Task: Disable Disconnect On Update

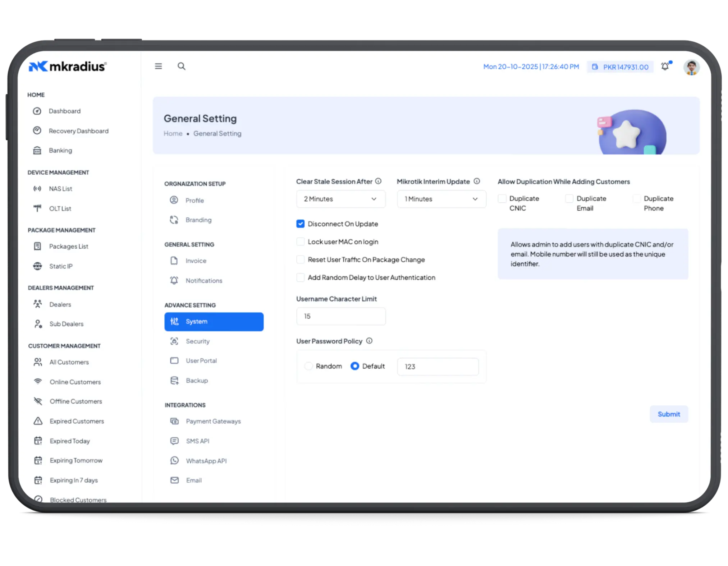Action: [x=300, y=224]
